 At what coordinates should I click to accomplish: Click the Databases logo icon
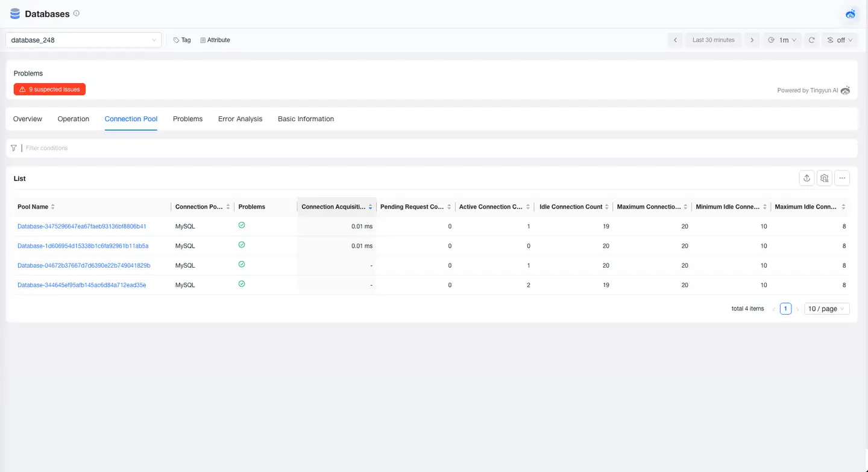[14, 13]
